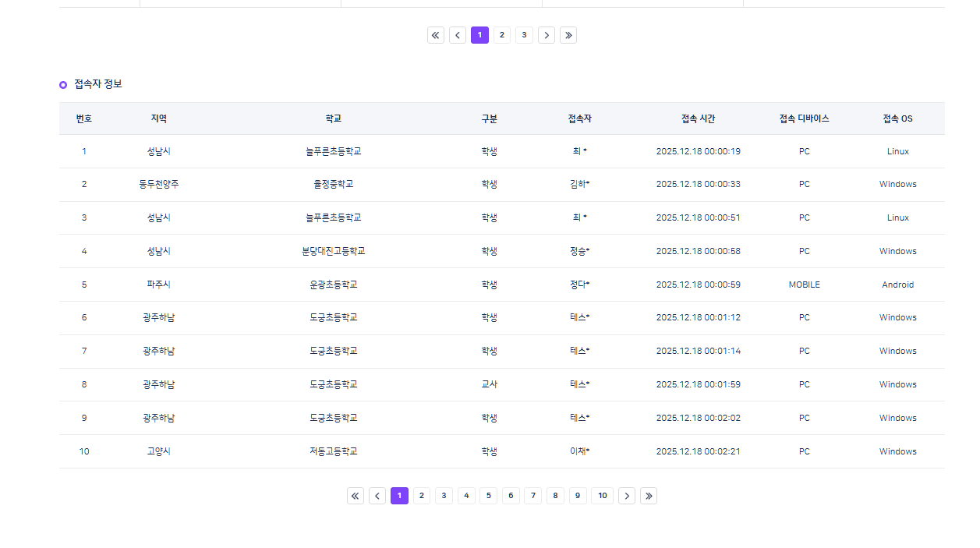Click previous page arrow in upper pagination

pyautogui.click(x=458, y=35)
